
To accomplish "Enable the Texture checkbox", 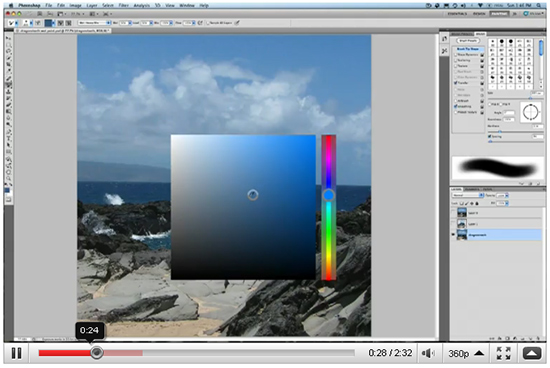I will click(x=456, y=66).
